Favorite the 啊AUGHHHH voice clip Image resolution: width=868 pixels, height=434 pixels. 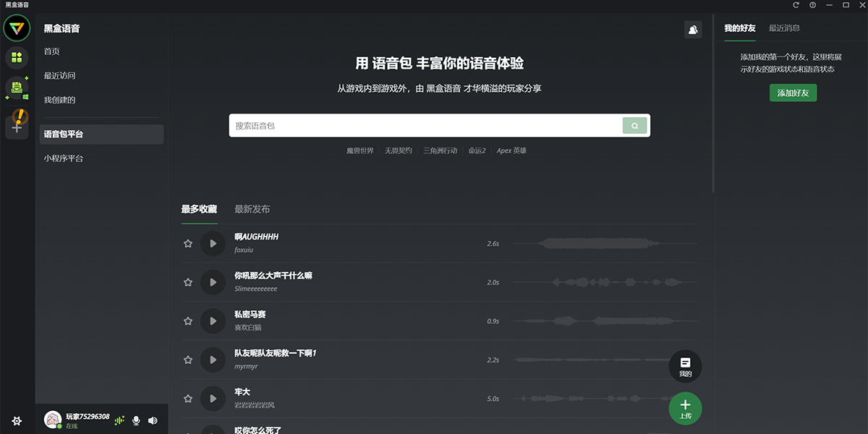187,243
